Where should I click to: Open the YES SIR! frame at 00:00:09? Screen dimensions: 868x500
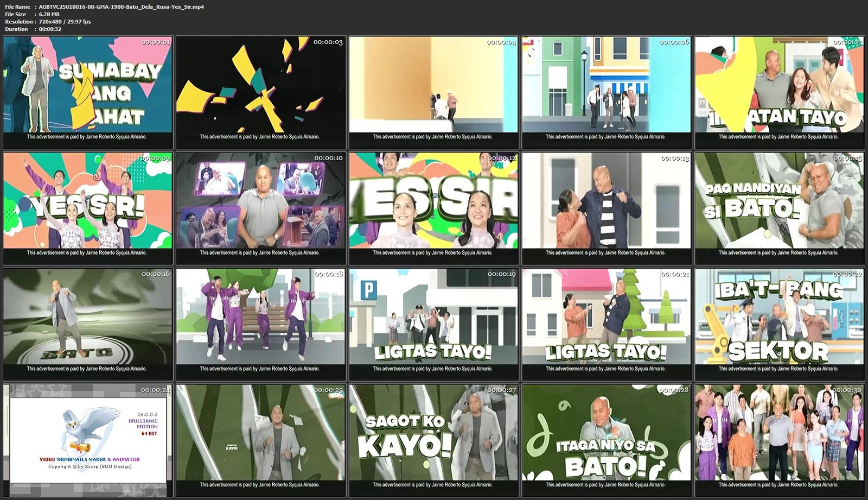coord(88,208)
